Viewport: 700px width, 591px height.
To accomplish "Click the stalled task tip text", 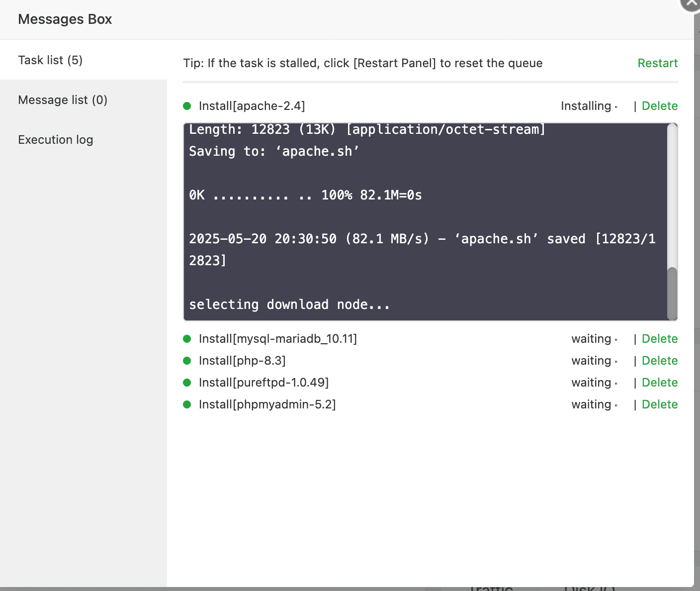I will click(363, 63).
